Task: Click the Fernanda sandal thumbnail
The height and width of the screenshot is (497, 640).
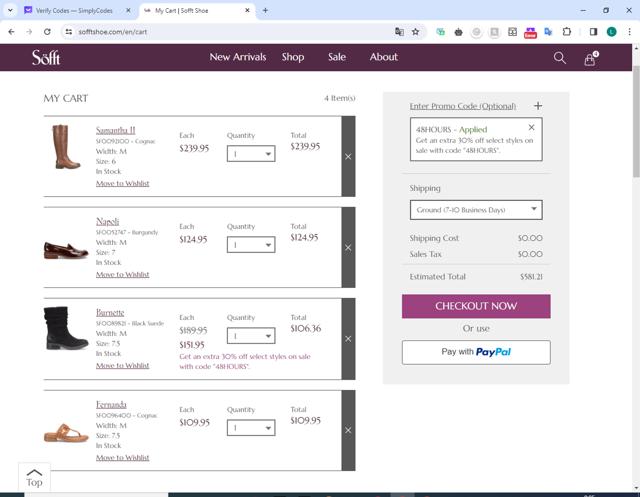Action: point(66,433)
